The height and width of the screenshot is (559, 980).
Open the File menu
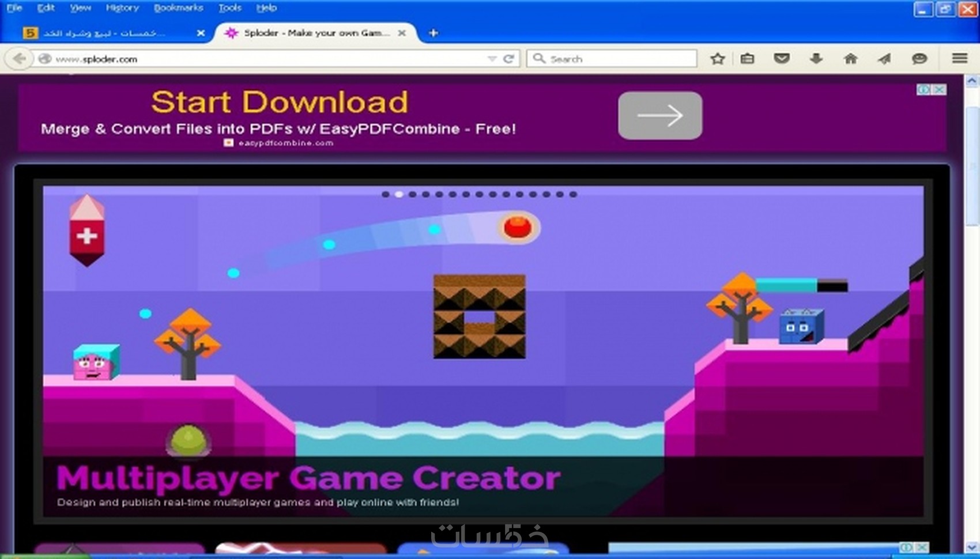coord(14,7)
